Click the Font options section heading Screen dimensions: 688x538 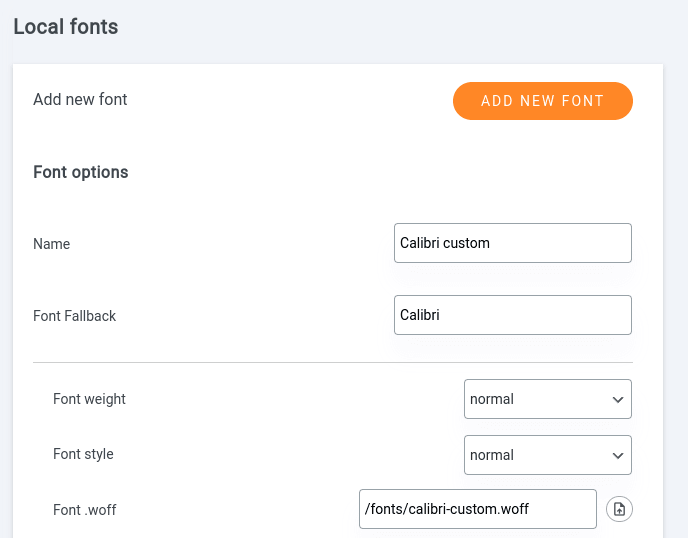coord(81,172)
